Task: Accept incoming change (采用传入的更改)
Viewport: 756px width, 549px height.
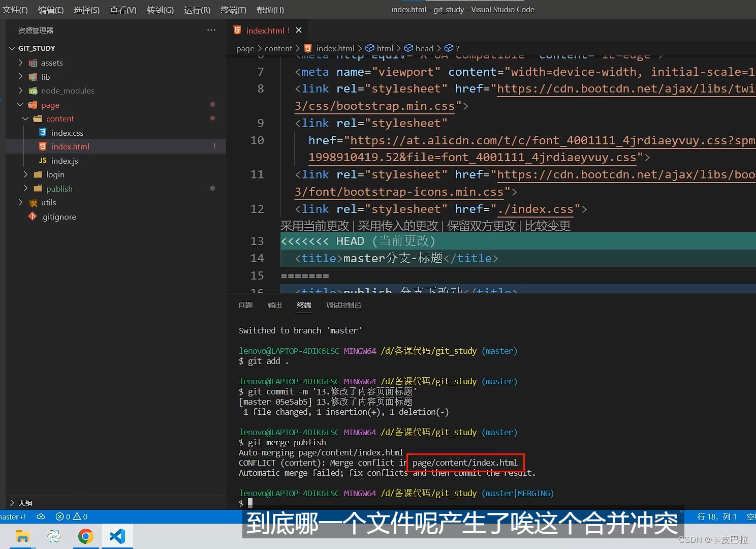Action: tap(398, 226)
